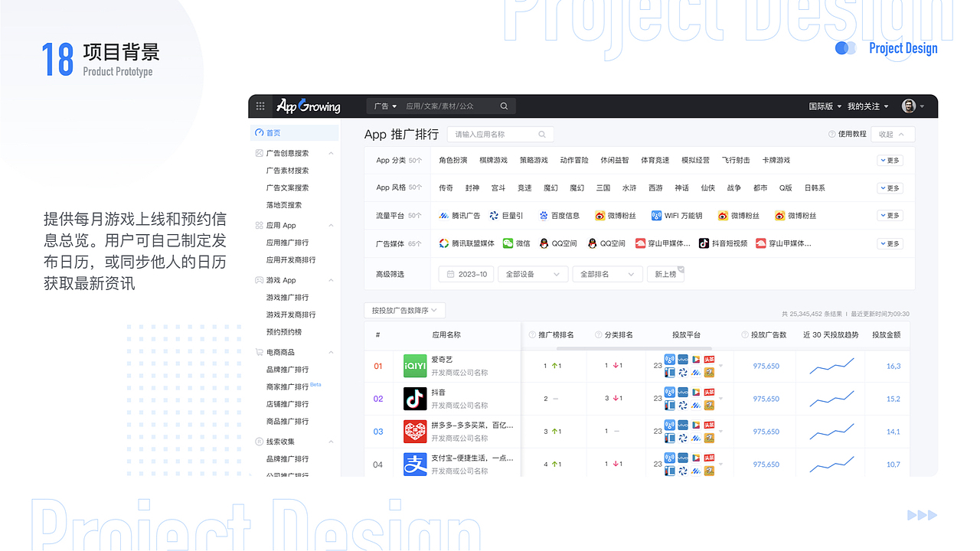
Task: Select the 百度信息 platform icon
Action: tap(544, 216)
